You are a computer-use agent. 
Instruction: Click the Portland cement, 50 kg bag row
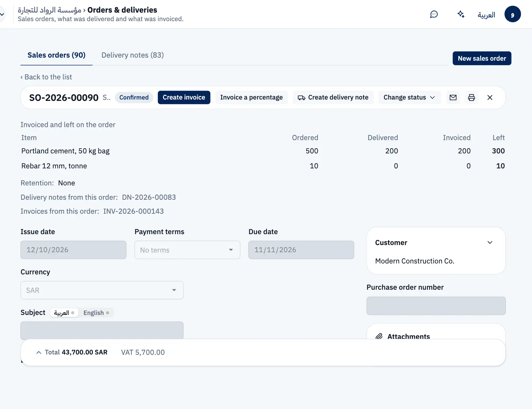(x=263, y=151)
